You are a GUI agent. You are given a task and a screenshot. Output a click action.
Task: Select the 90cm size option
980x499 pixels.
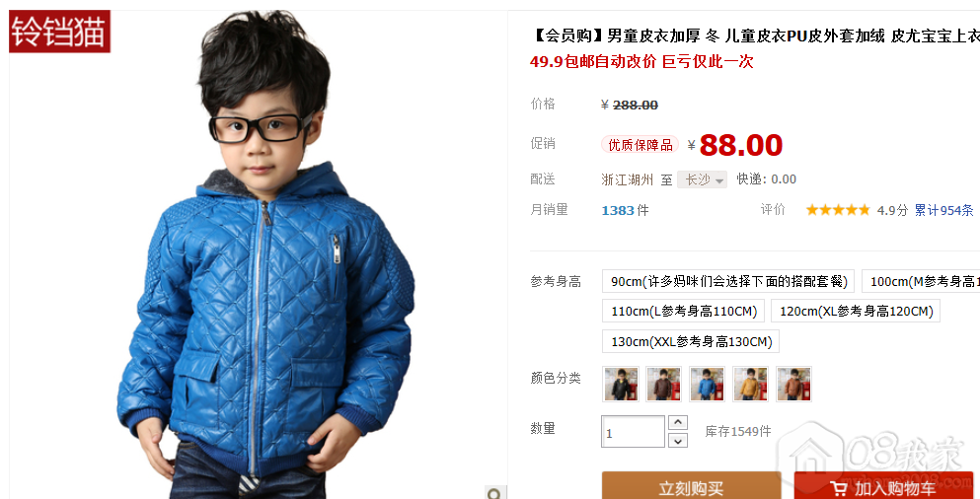(x=728, y=281)
